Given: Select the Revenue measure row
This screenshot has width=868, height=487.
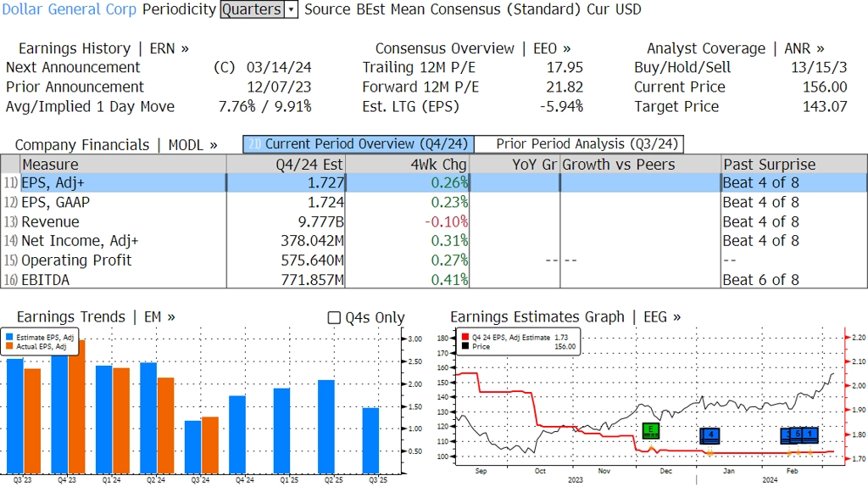Looking at the screenshot, I should point(434,221).
